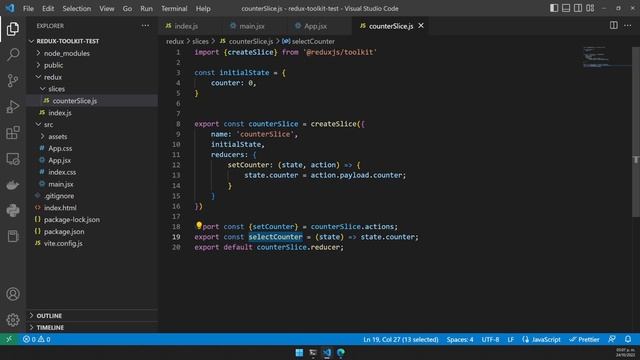Toggle bottom panel visibility
The image size is (640, 360).
pos(566,8)
